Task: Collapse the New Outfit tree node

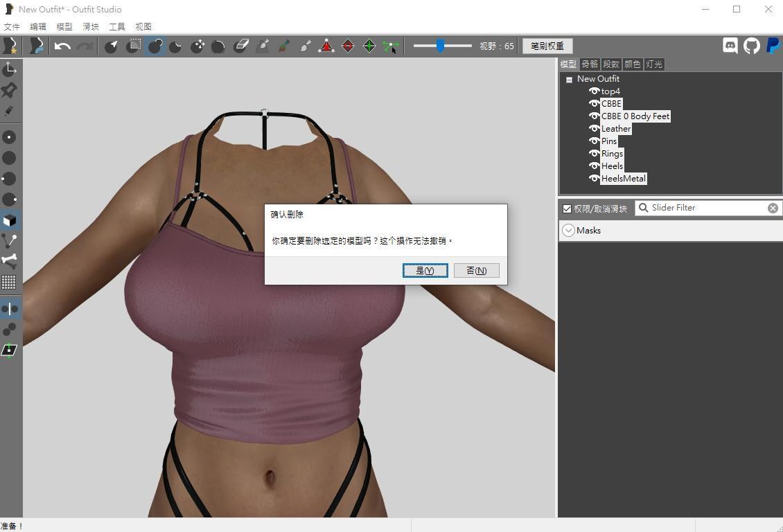Action: [569, 78]
